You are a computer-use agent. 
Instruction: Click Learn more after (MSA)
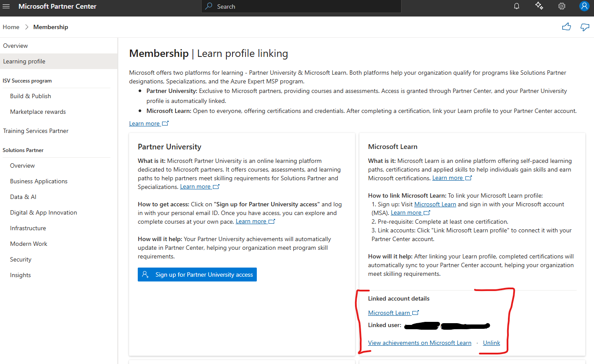click(411, 213)
